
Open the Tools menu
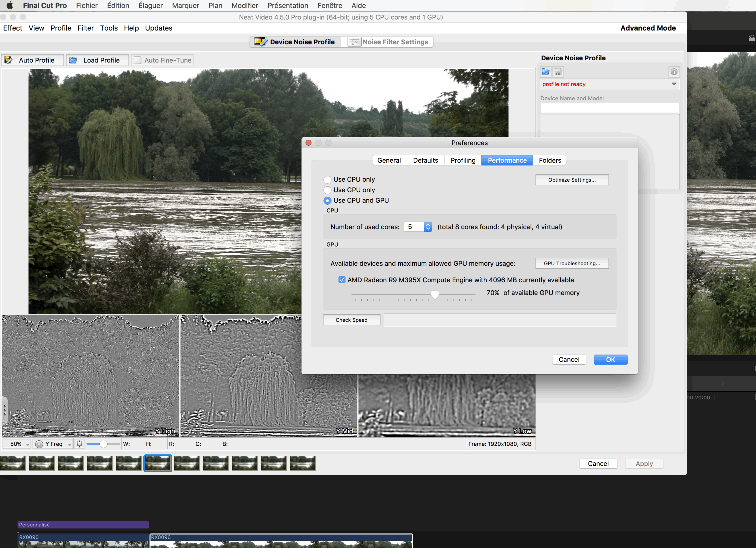[109, 28]
